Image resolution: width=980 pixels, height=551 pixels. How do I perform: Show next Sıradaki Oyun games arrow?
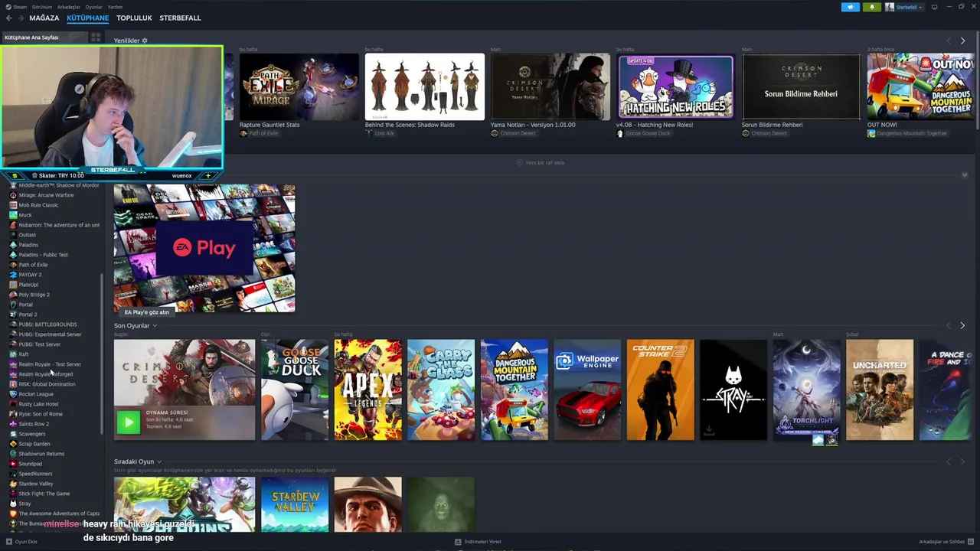coord(962,461)
